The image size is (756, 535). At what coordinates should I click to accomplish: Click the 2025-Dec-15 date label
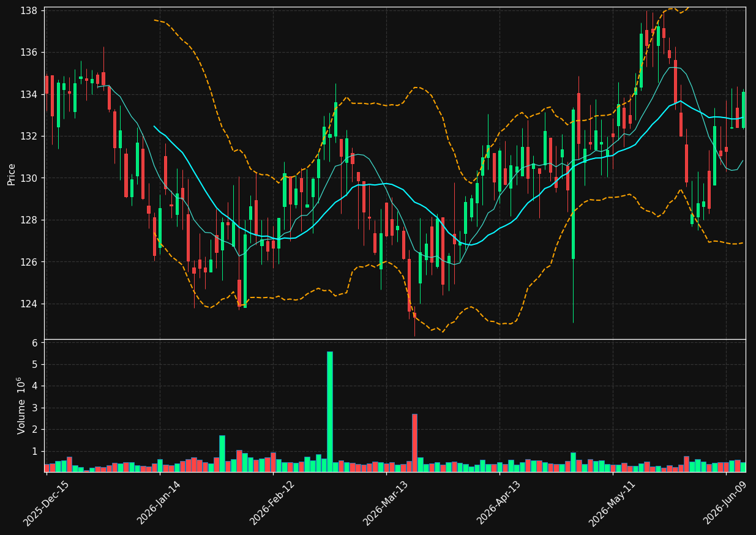(x=46, y=503)
